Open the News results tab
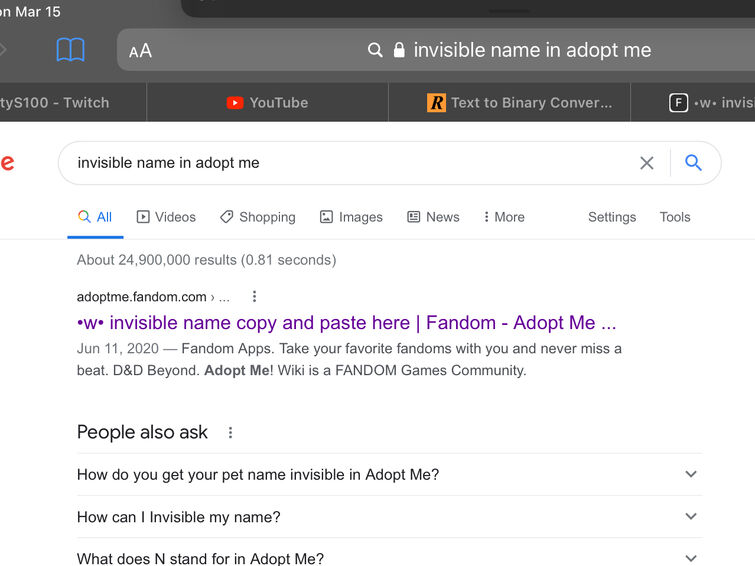755x566 pixels. [x=433, y=217]
